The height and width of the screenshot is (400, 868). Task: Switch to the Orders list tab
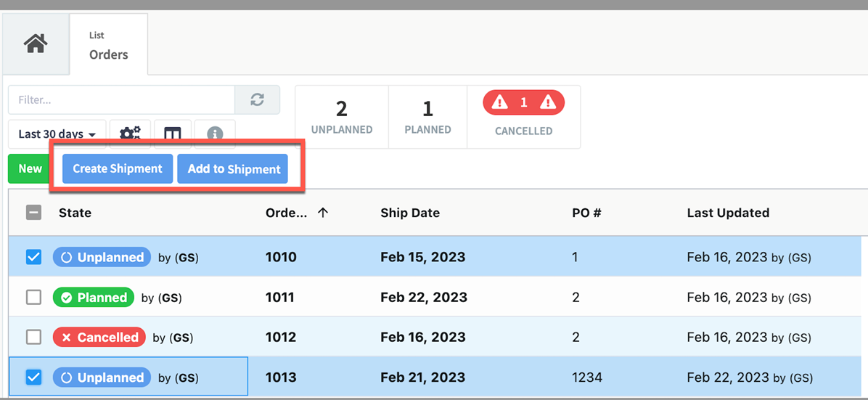(108, 45)
